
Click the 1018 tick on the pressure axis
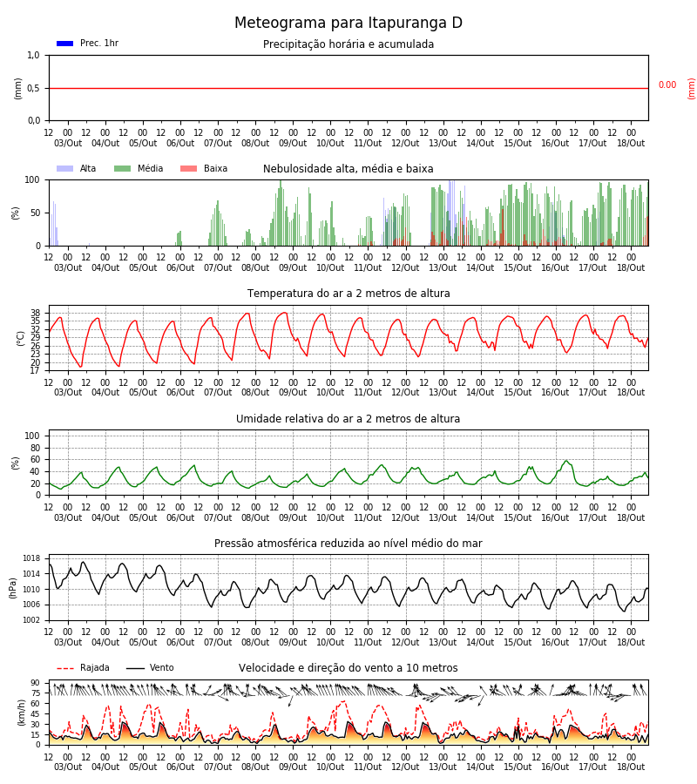(32, 558)
